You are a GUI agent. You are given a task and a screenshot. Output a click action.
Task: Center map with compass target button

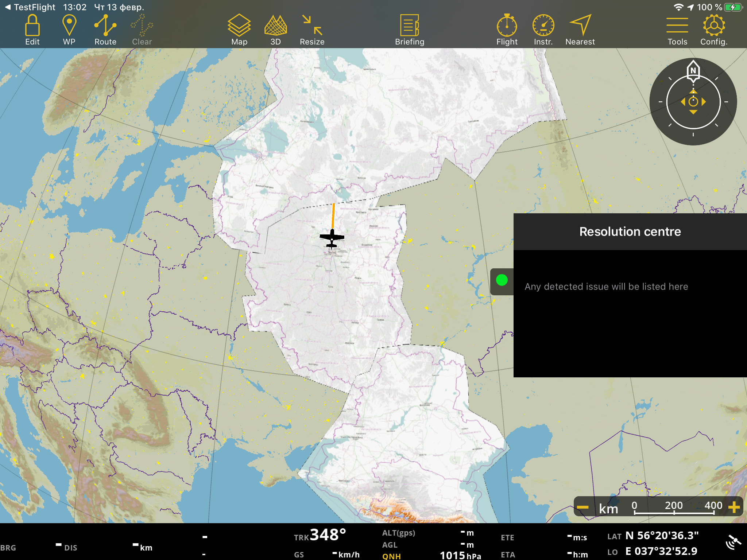(693, 102)
